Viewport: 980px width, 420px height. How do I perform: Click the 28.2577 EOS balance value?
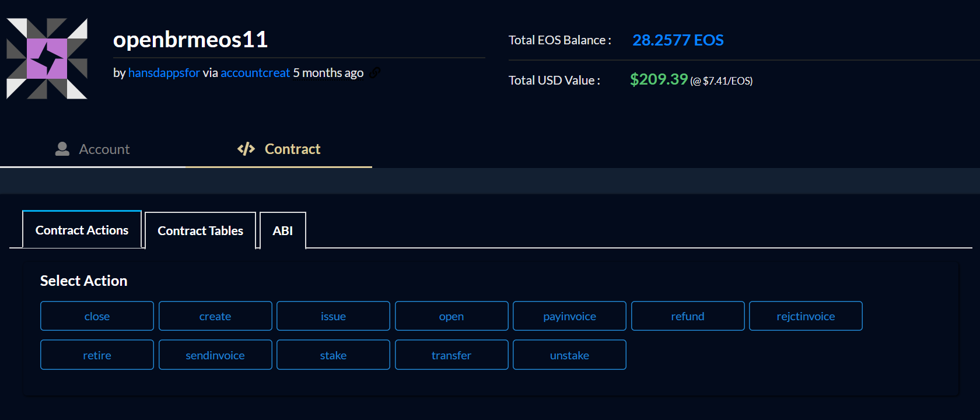[x=678, y=40]
